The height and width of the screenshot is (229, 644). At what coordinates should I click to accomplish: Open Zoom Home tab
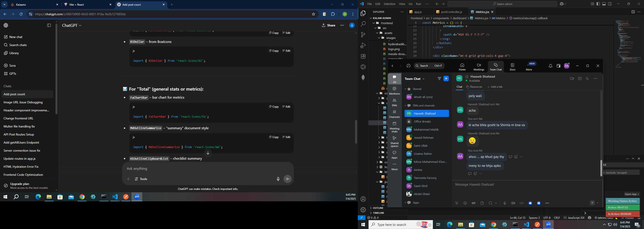pos(462,67)
